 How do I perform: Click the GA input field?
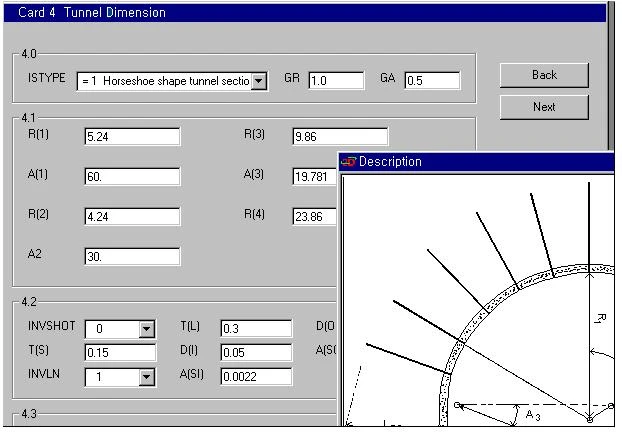click(432, 81)
